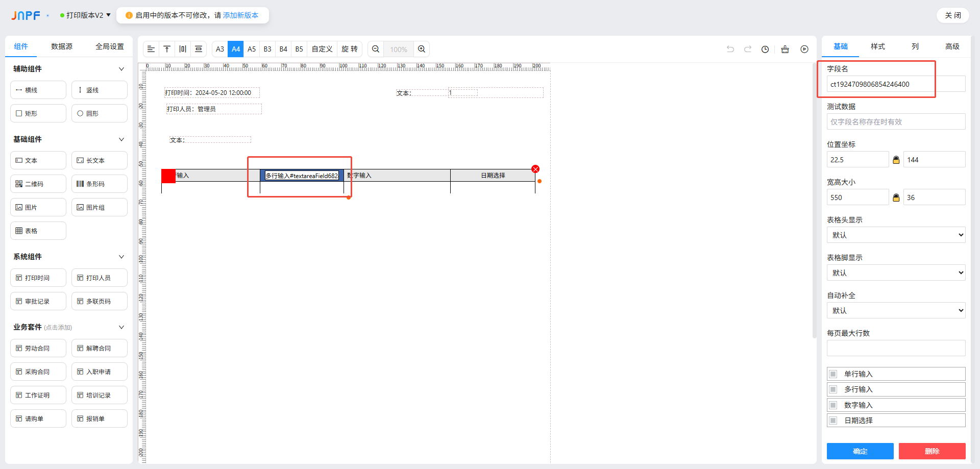This screenshot has width=980, height=469.
Task: Add a 图片组 image group component
Action: (x=100, y=207)
